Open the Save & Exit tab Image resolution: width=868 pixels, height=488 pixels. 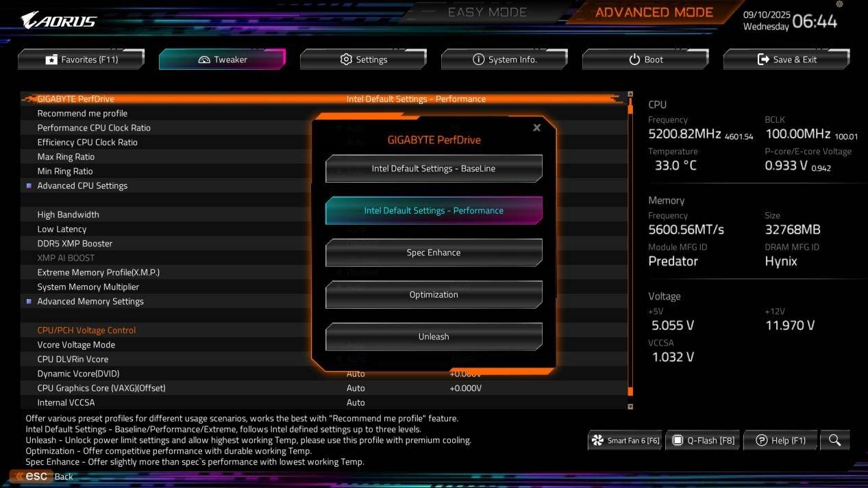pos(786,60)
